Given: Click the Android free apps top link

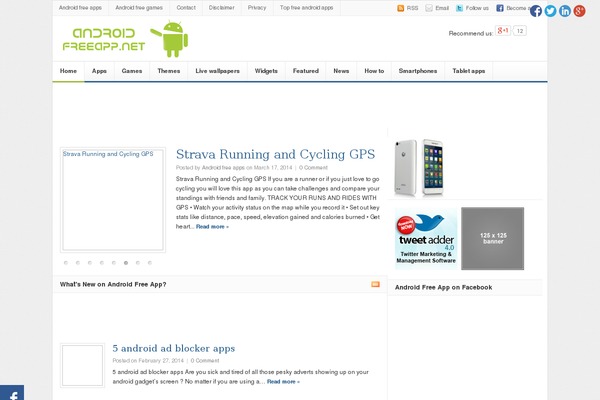Looking at the screenshot, I should 80,8.
